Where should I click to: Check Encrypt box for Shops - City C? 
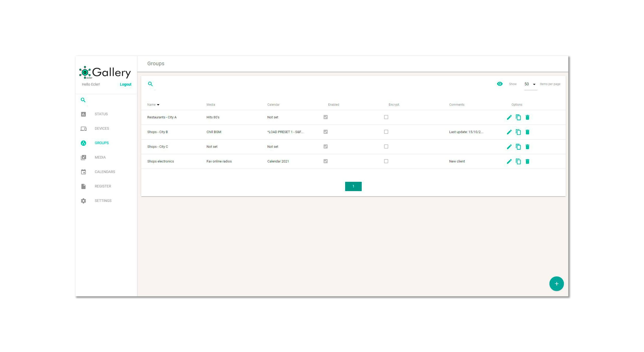pos(386,146)
